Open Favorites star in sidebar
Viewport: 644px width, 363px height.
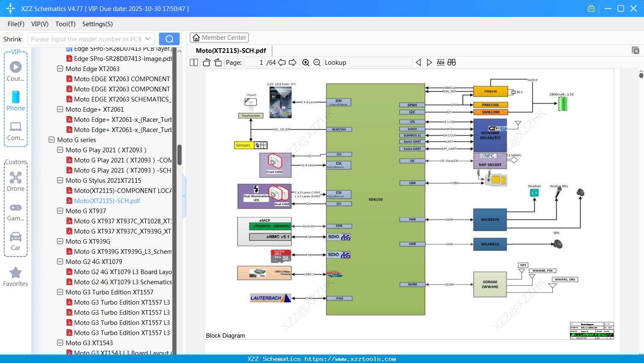pos(16,277)
